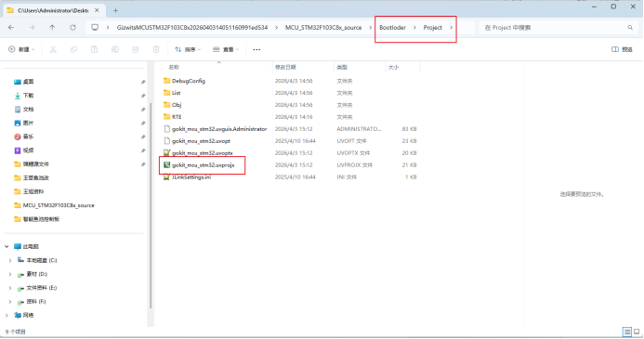Click the pin icon next to Music
Image resolution: width=644 pixels, height=339 pixels.
pos(143,137)
